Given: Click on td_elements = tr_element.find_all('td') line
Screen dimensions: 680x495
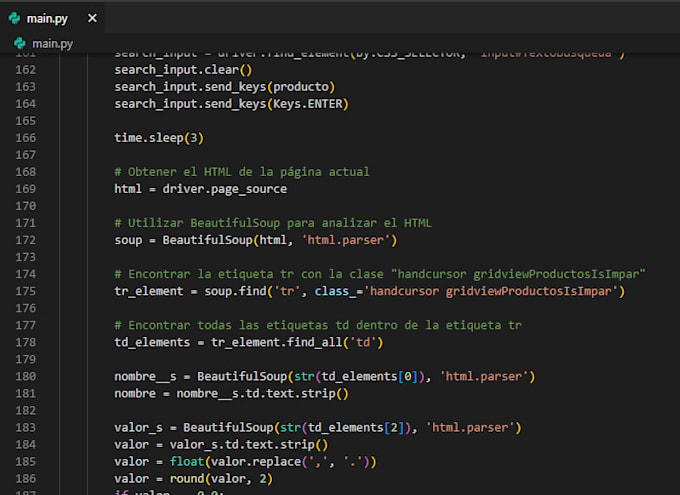Looking at the screenshot, I should click(x=249, y=342).
